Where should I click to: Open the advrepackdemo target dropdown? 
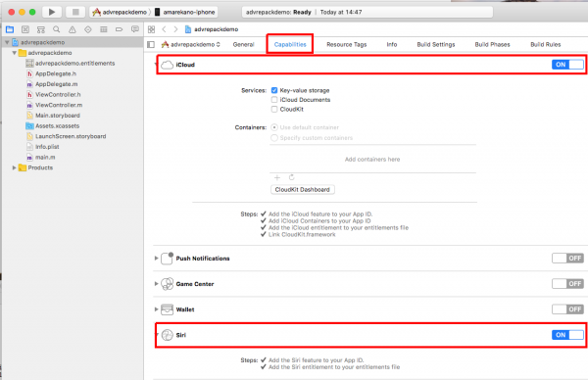(191, 45)
